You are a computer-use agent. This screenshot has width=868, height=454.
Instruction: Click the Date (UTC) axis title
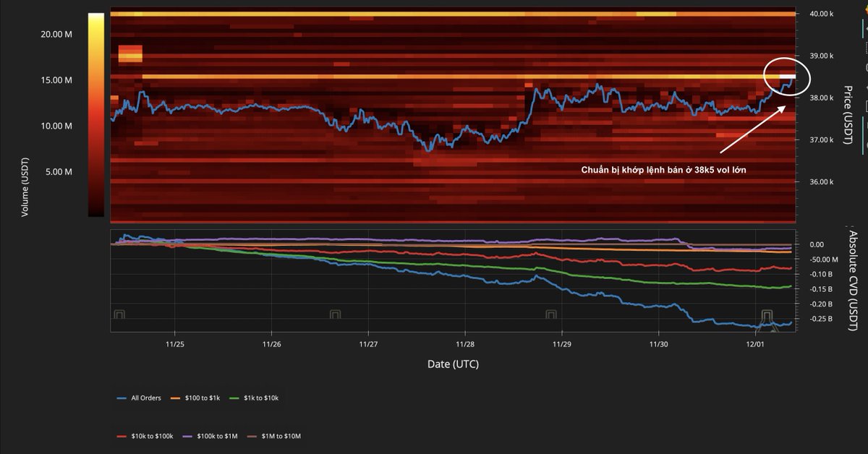click(452, 364)
